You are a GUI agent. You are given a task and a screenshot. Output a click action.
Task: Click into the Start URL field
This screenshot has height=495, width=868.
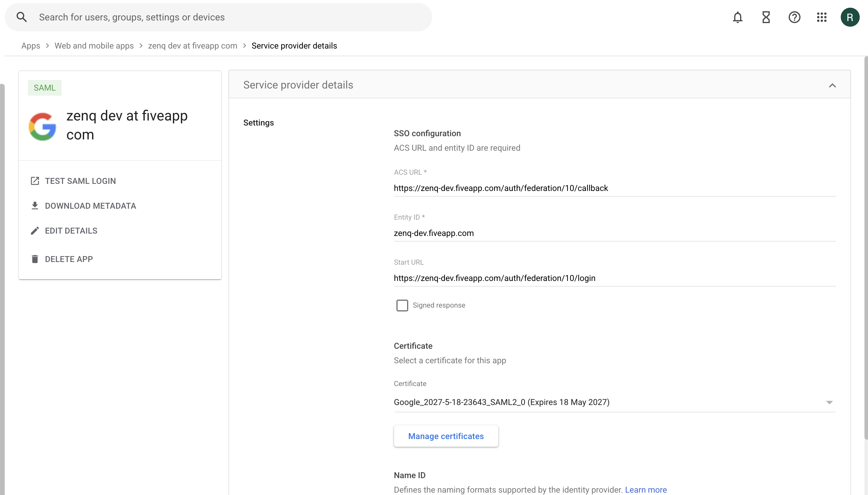(x=615, y=278)
